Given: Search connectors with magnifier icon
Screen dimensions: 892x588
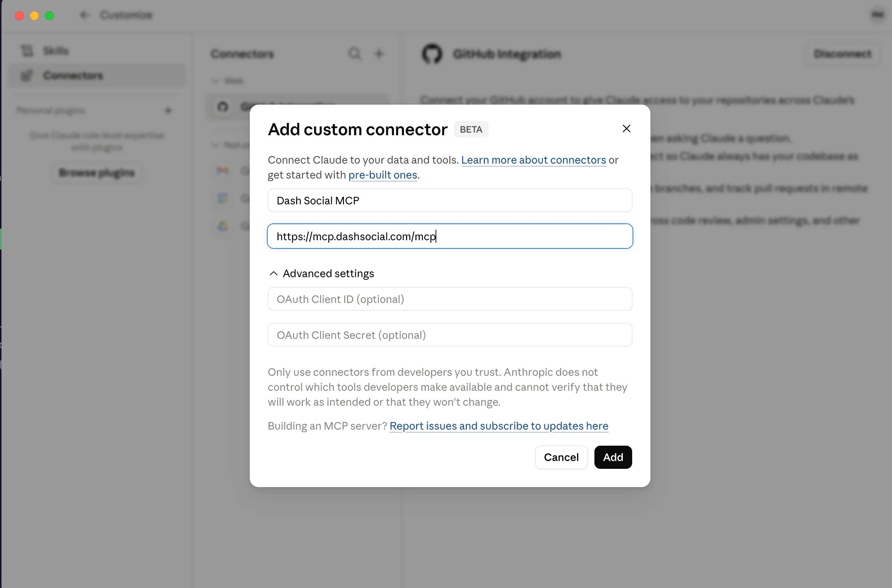Looking at the screenshot, I should pyautogui.click(x=355, y=54).
